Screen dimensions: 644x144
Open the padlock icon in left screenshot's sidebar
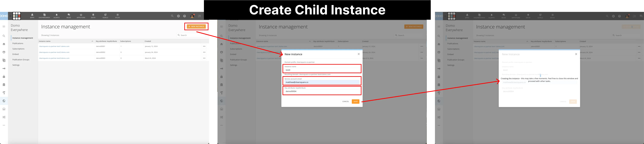(x=4, y=77)
